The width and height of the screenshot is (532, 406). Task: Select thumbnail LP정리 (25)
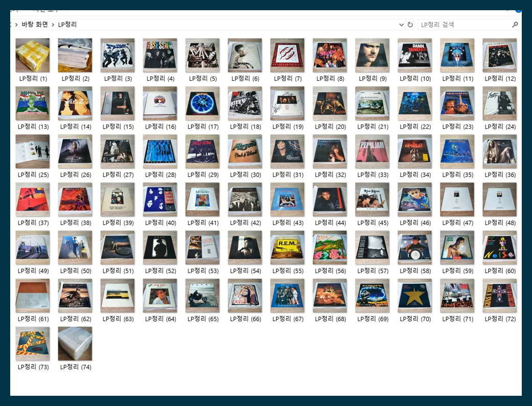coord(33,152)
